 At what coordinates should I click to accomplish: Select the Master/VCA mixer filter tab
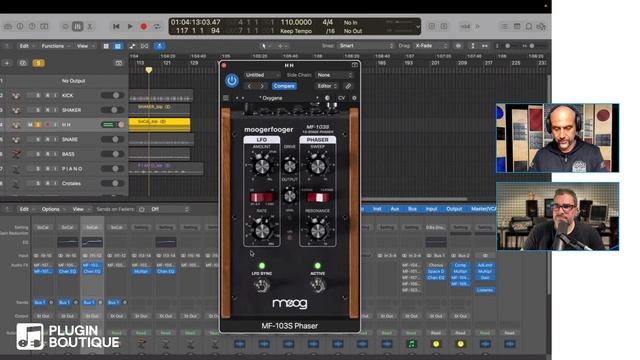tap(484, 209)
